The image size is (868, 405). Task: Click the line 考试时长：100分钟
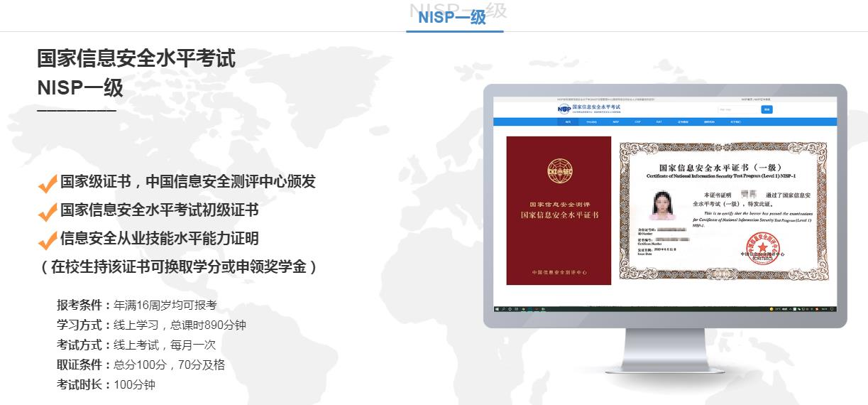(x=106, y=384)
